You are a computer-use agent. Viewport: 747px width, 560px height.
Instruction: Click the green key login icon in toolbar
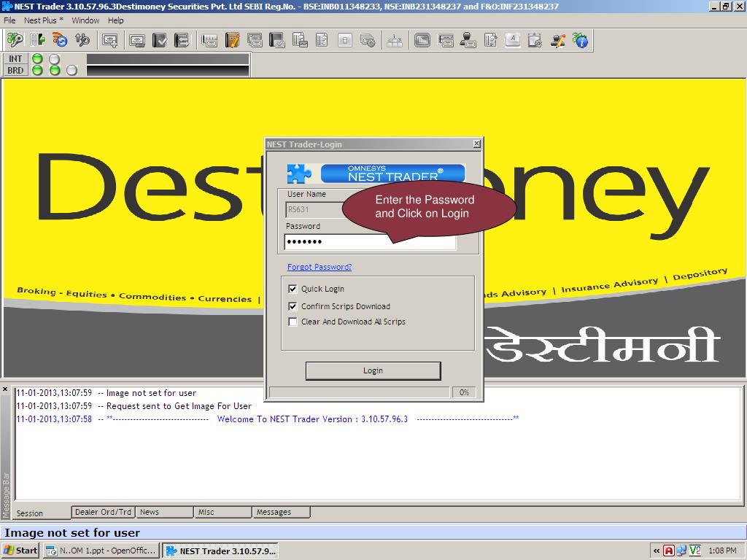[15, 40]
